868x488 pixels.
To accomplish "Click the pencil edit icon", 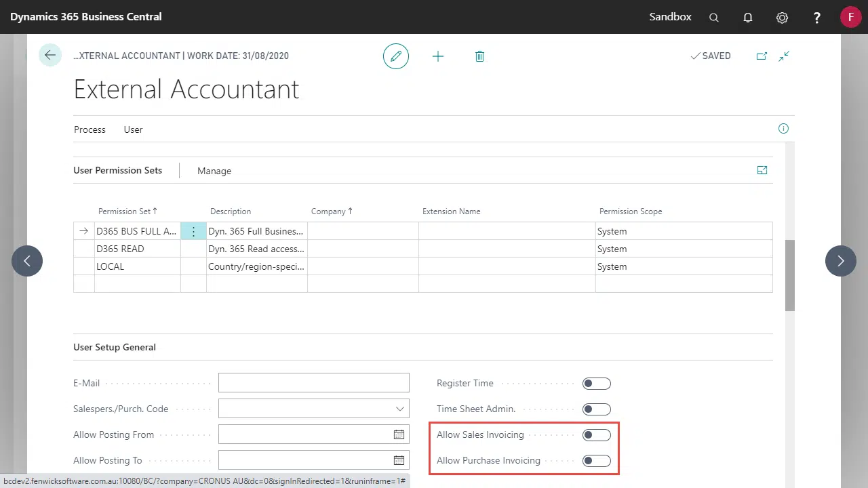I will [396, 56].
